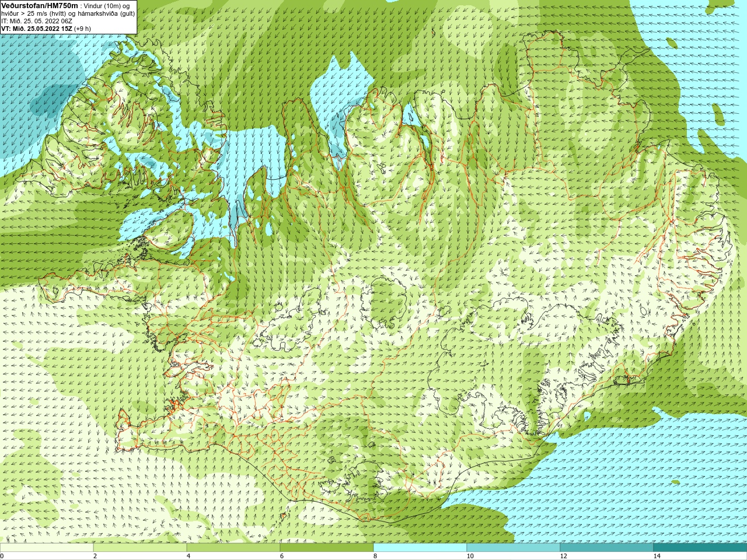747x560 pixels.
Task: Click the 2–4 m/s light green swatch
Action: (140, 548)
